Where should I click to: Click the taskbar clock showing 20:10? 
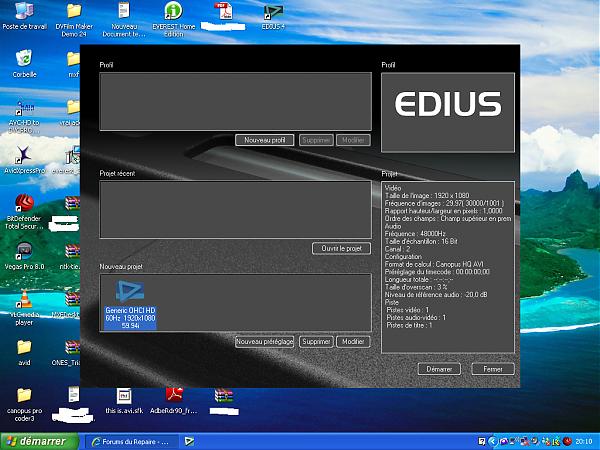pyautogui.click(x=584, y=442)
